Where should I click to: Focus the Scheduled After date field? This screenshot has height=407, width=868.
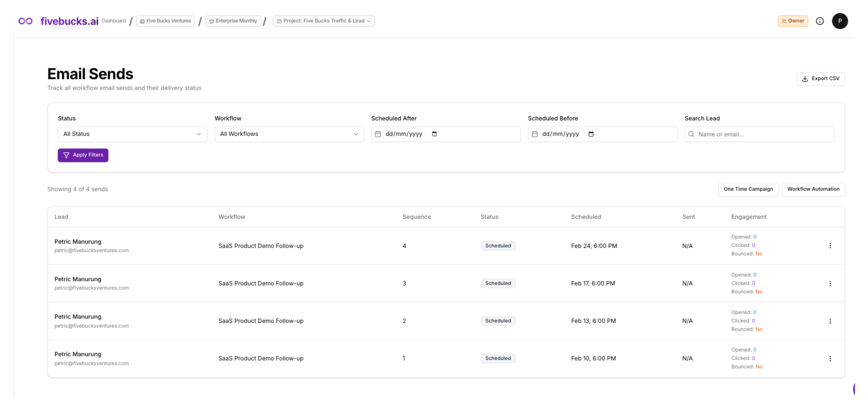pos(446,134)
